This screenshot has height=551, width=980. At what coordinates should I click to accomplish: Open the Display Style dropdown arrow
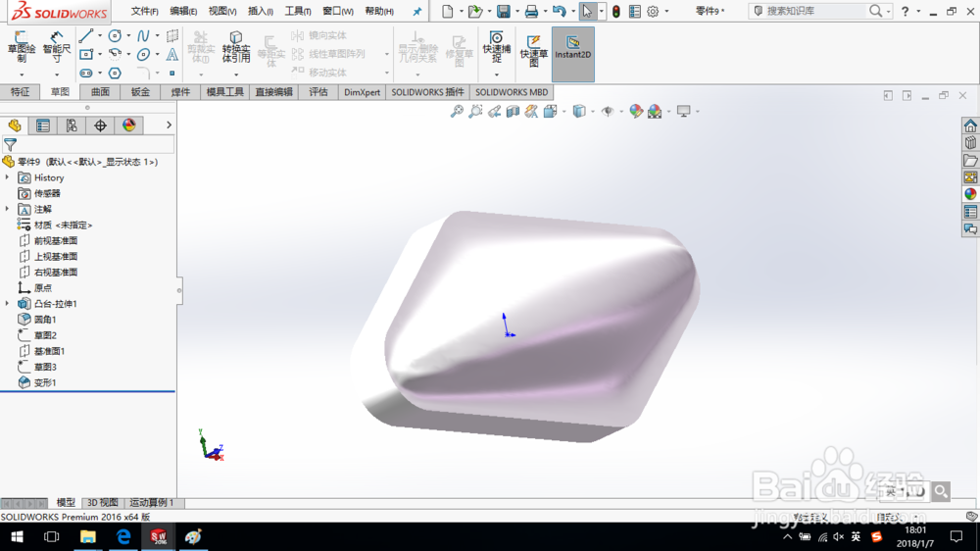(x=593, y=112)
